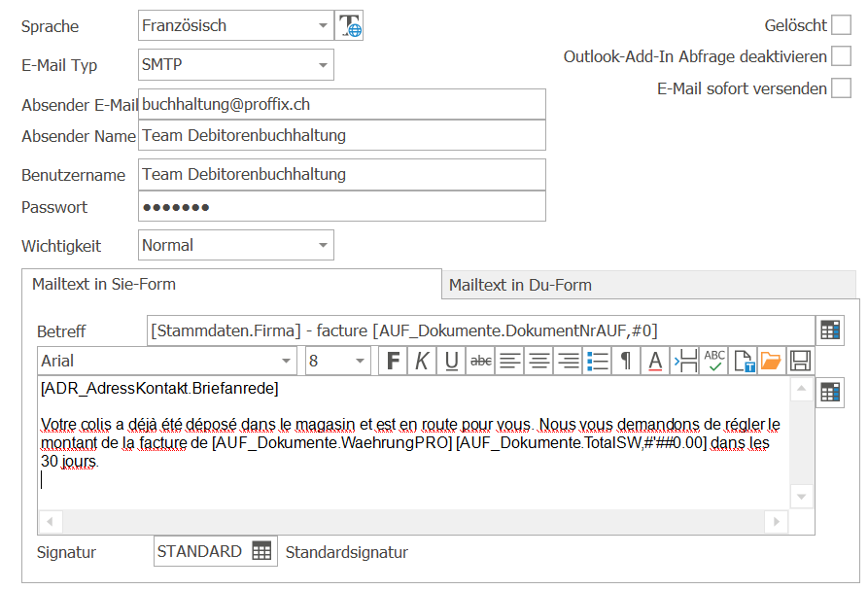Open font color (A) tool
This screenshot has height=590, width=868.
[x=655, y=361]
